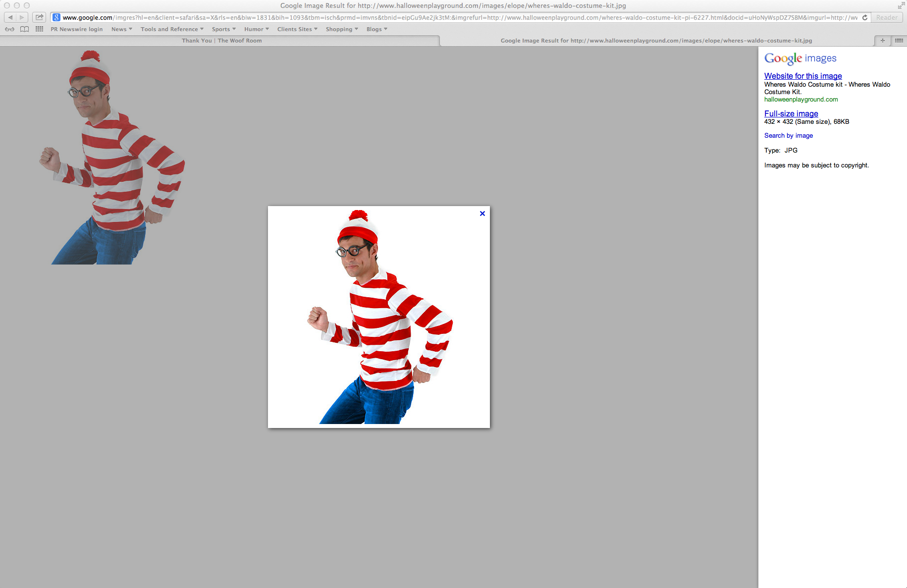Screen dimensions: 907x588
Task: Expand the Sports bookmarks folder
Action: 224,29
